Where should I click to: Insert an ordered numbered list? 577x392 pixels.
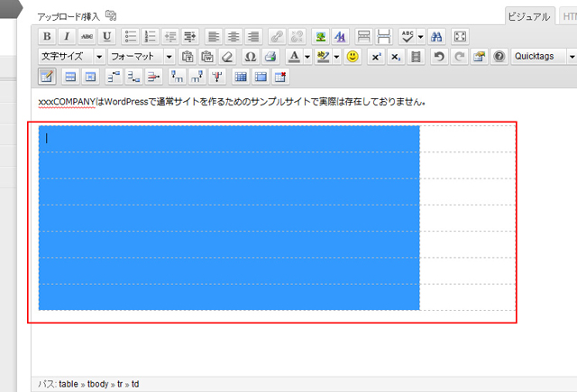coord(151,36)
